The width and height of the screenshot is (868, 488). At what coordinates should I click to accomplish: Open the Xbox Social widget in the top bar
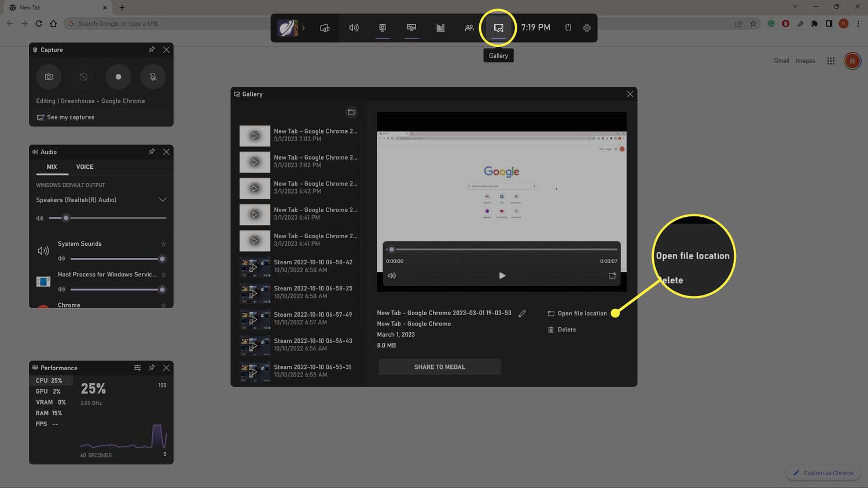tap(469, 28)
